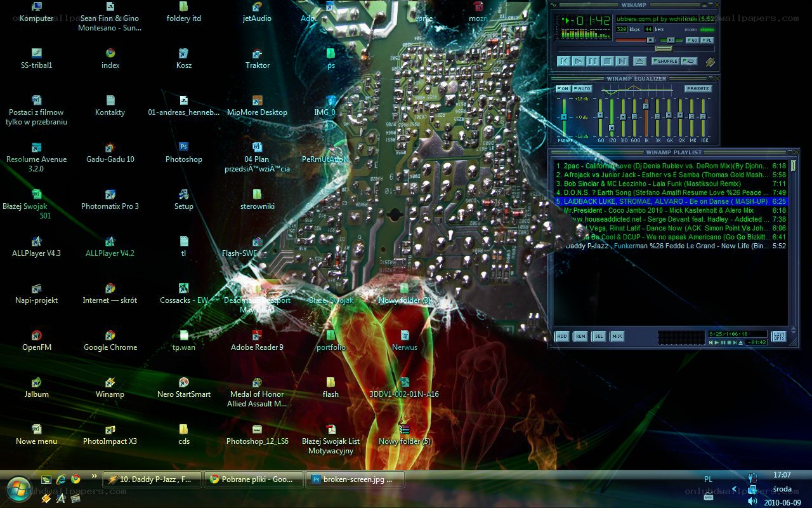Select the PhotoImpact X3 desktop icon
The image size is (812, 508).
coord(110,434)
